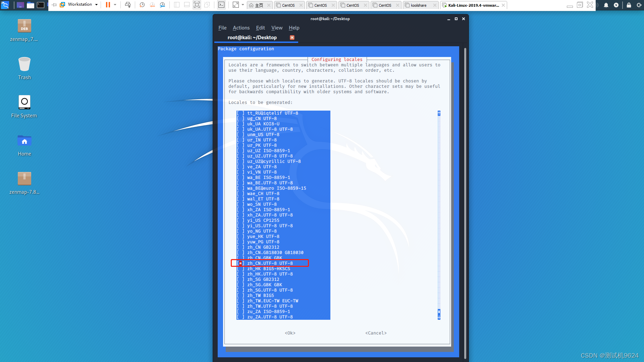This screenshot has width=644, height=362.
Task: Open the dropdown arrow next to pause
Action: click(115, 5)
